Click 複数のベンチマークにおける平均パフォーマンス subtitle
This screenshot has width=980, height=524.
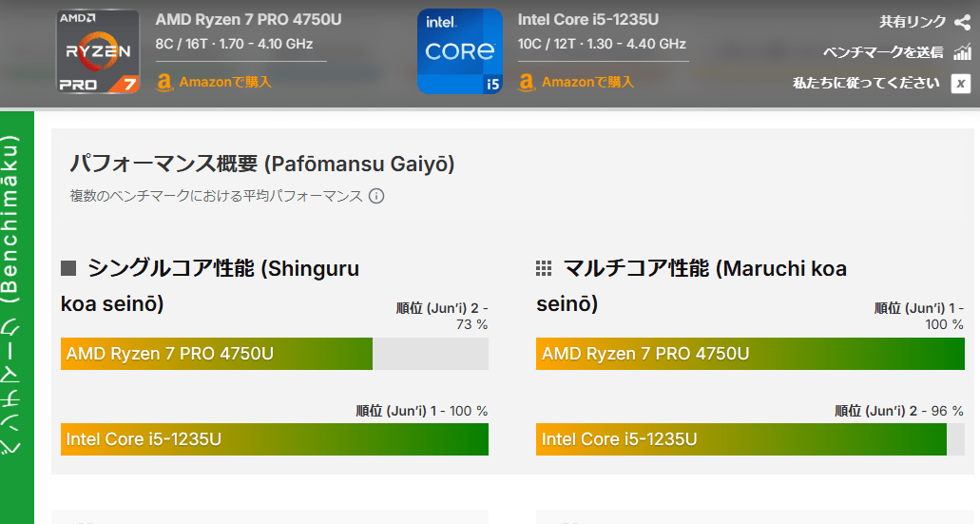click(x=217, y=196)
